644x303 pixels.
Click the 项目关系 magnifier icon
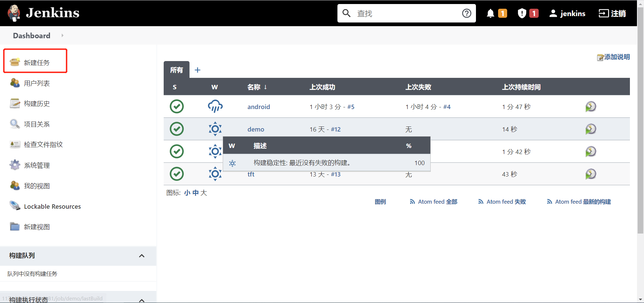click(15, 124)
